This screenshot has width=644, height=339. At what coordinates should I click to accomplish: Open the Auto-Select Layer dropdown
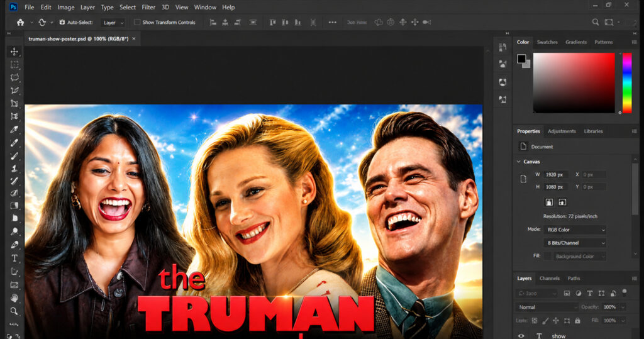[x=113, y=23]
